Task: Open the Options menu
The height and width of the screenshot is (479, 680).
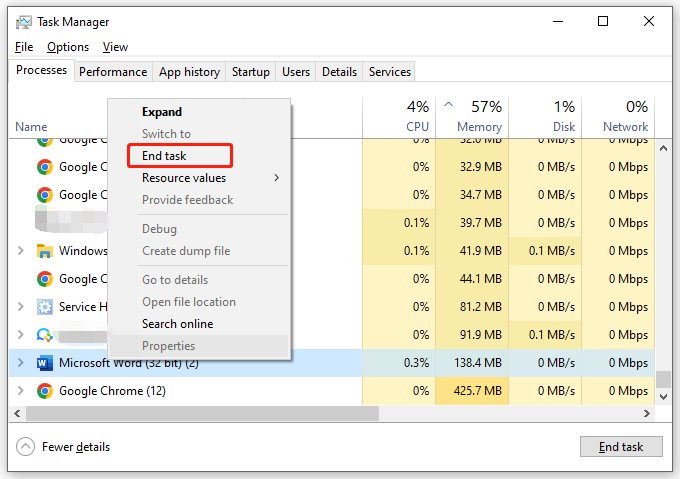Action: click(68, 47)
